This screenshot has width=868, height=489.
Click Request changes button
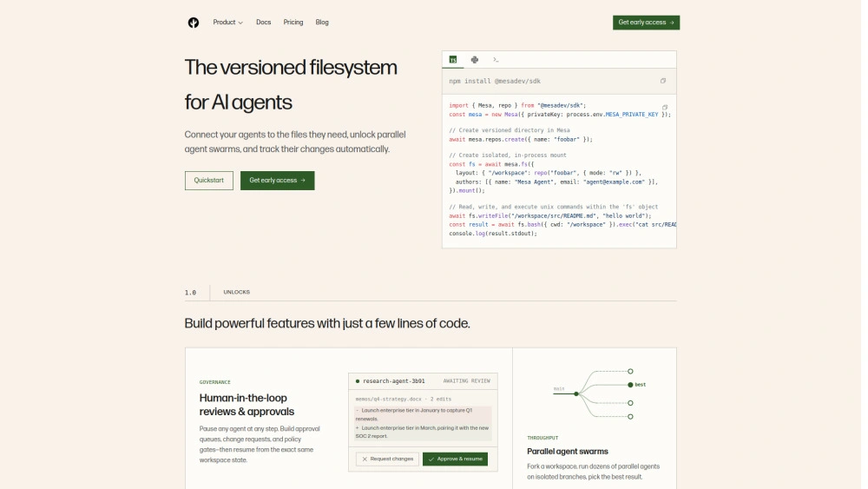coord(387,459)
